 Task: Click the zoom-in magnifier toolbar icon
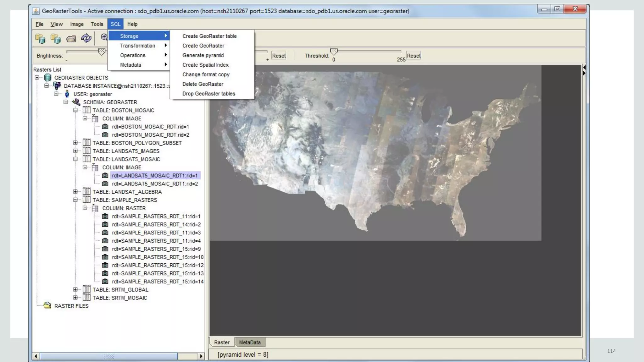[x=104, y=37]
